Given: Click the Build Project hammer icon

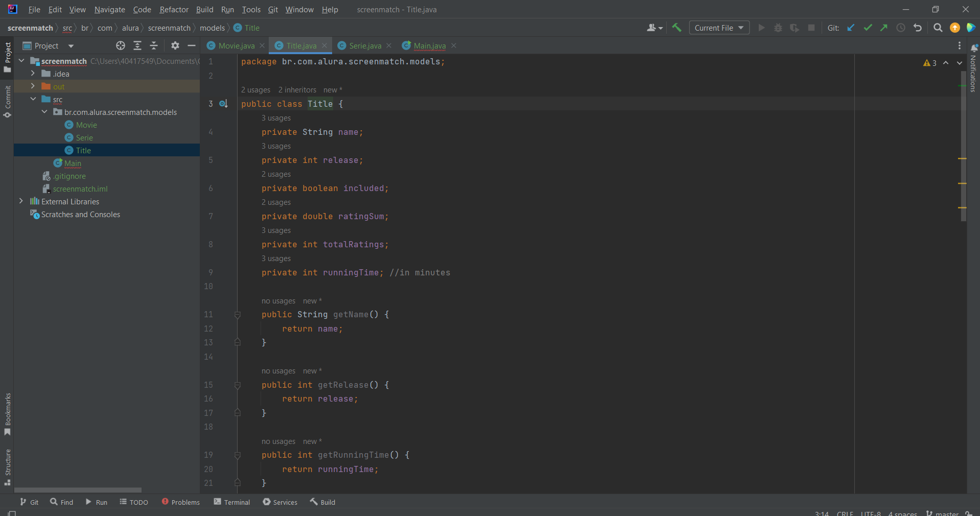Looking at the screenshot, I should pos(677,28).
